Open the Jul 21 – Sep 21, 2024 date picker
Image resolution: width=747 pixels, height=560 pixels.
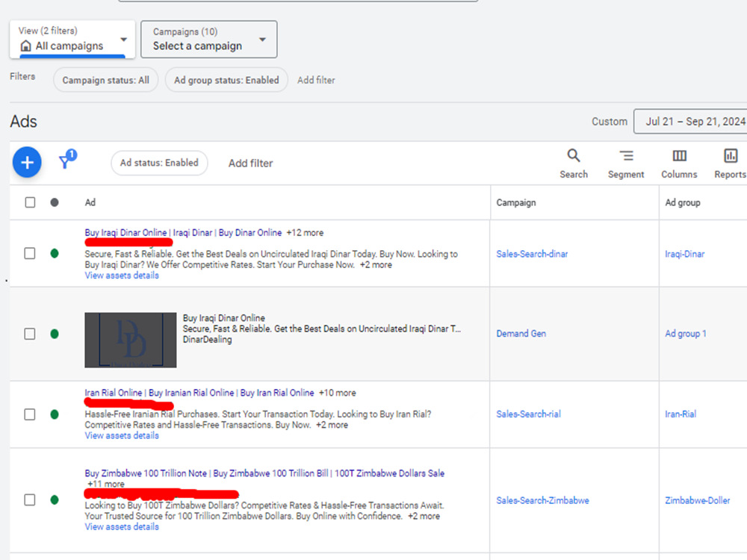coord(690,122)
